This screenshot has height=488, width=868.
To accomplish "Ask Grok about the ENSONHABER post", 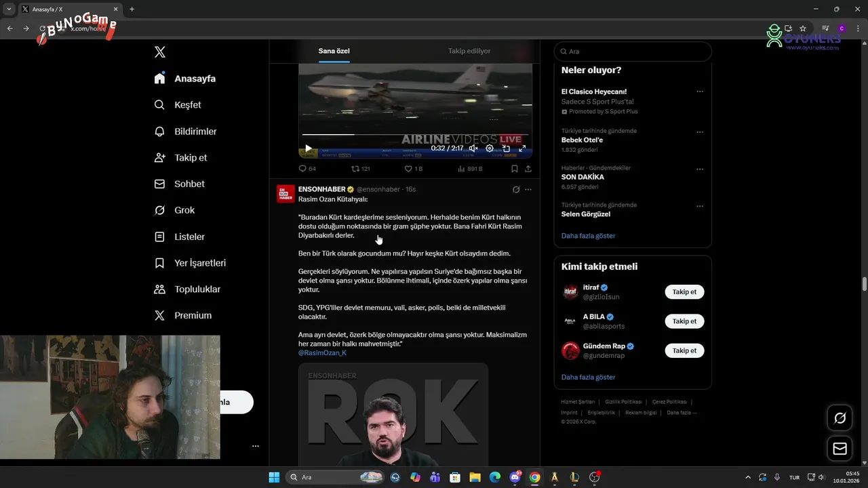I will coord(516,190).
